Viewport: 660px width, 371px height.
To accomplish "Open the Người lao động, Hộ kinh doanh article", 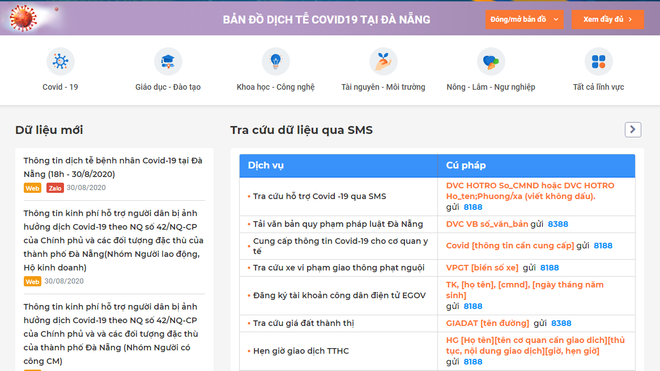I will (113, 240).
